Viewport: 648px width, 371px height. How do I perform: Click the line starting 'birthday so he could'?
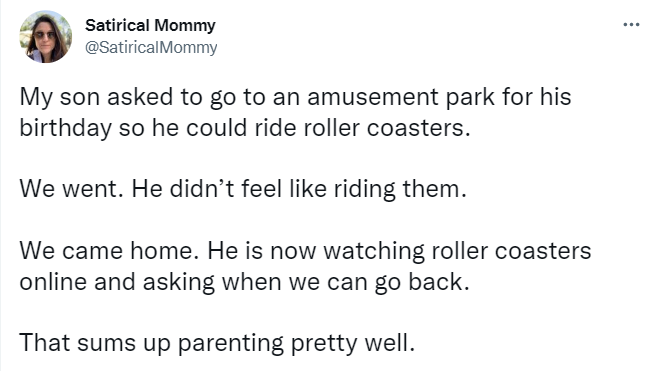coord(245,128)
